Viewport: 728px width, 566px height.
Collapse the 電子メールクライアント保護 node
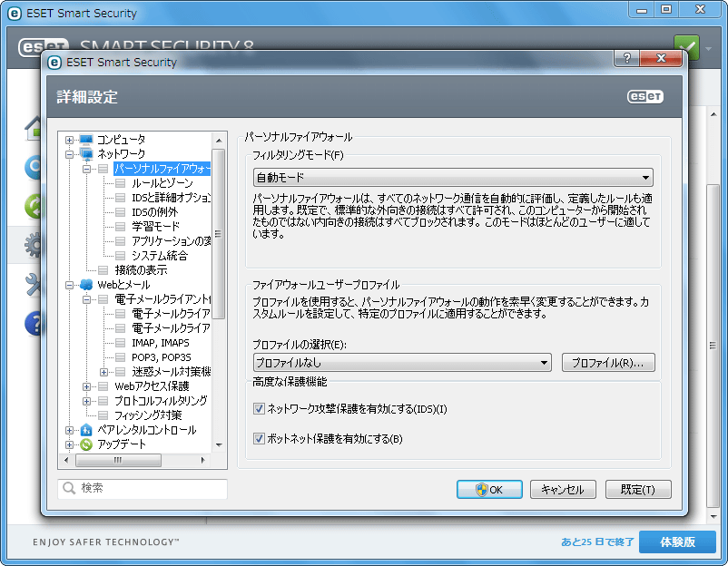point(86,299)
